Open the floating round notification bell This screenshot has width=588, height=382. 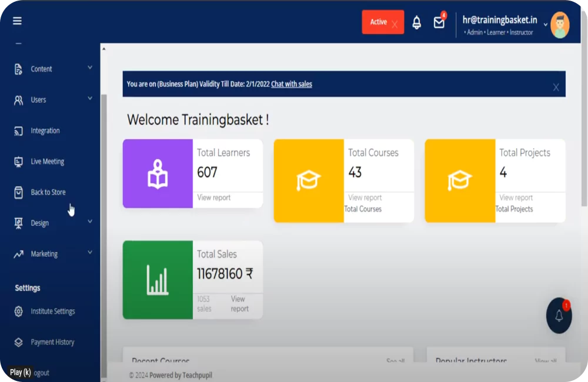[x=559, y=316]
